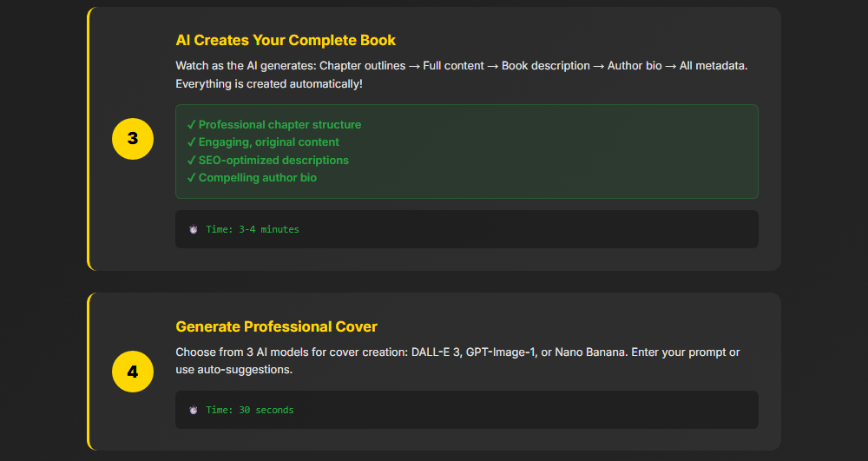Click the yellow step 3 number badge
The height and width of the screenshot is (461, 868).
pos(133,139)
